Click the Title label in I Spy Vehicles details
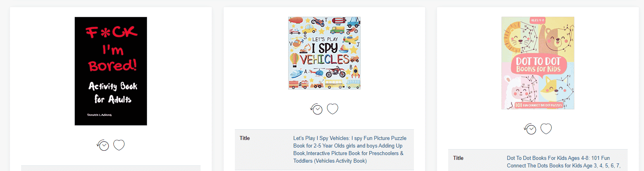Screen dimensions: 644x171 pyautogui.click(x=245, y=138)
